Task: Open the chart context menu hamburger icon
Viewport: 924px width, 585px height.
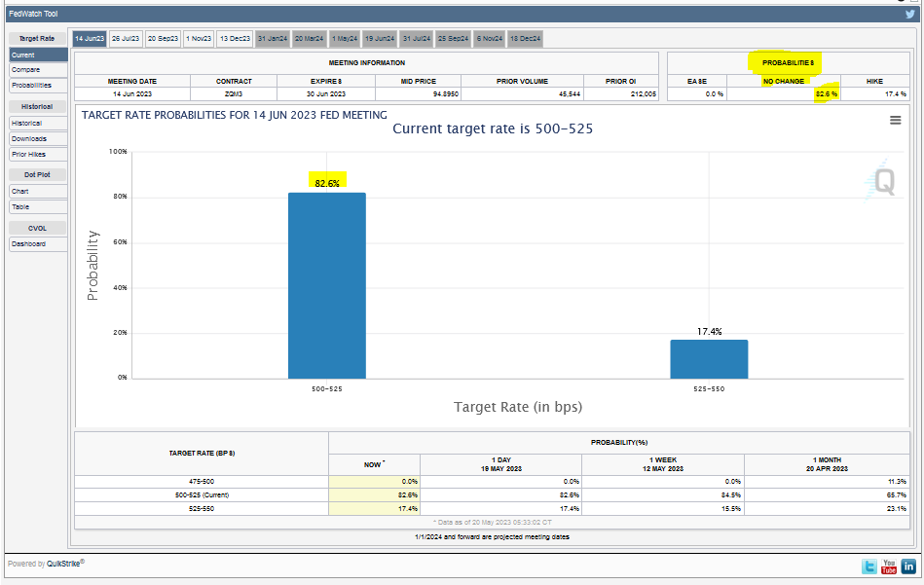Action: tap(895, 120)
